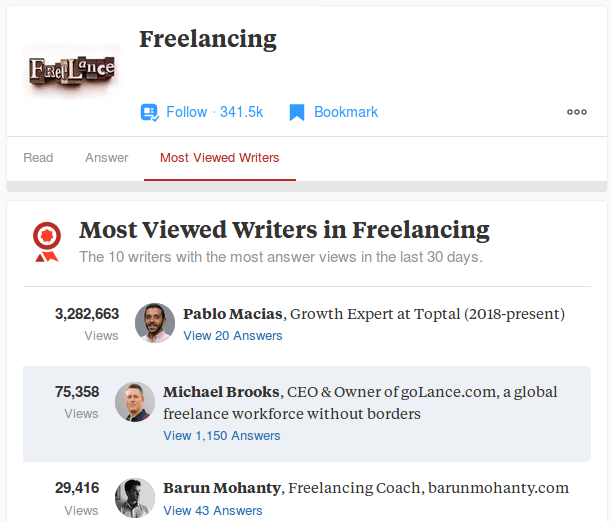Viewport: 612px width, 522px height.
Task: Click the Freelancing topic title
Action: point(208,40)
